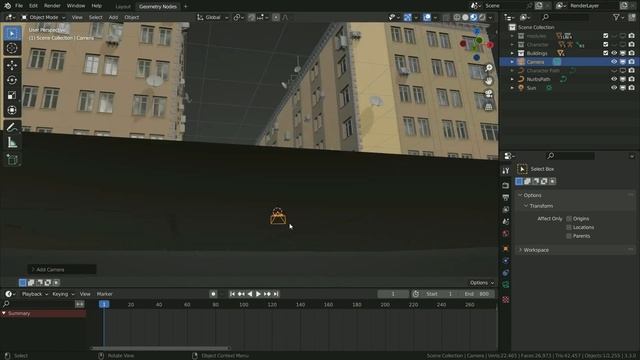This screenshot has width=640, height=360.
Task: Open the Edit menu
Action: (x=33, y=6)
